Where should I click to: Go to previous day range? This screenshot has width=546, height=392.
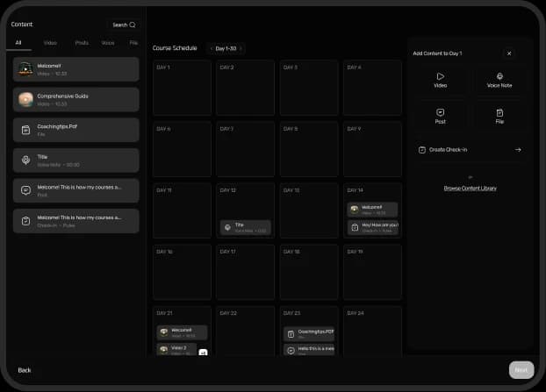coord(212,48)
